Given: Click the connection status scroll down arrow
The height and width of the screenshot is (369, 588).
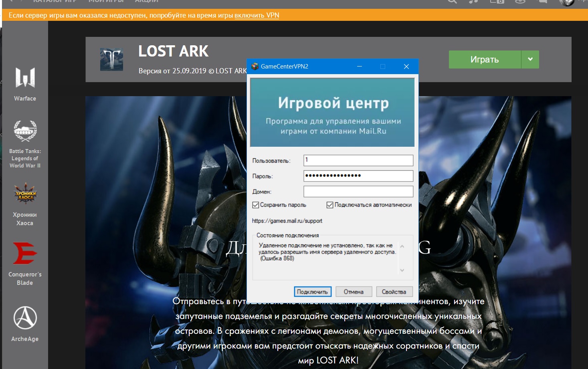Looking at the screenshot, I should click(402, 270).
